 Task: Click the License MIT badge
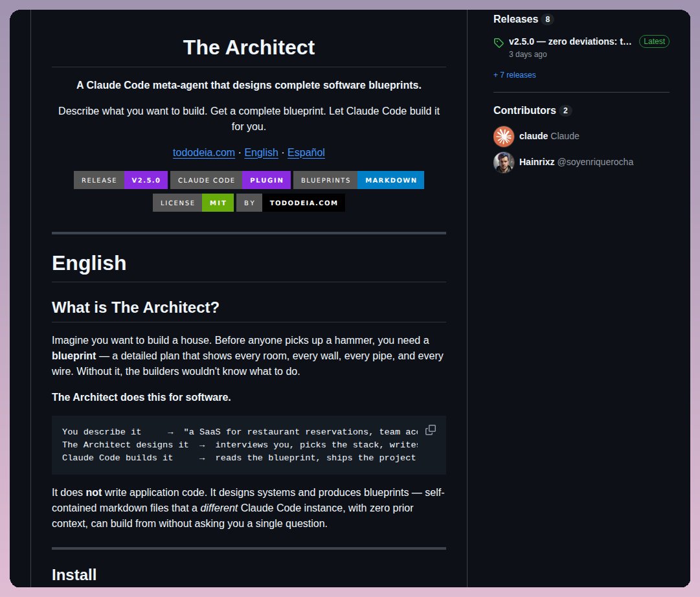click(193, 203)
